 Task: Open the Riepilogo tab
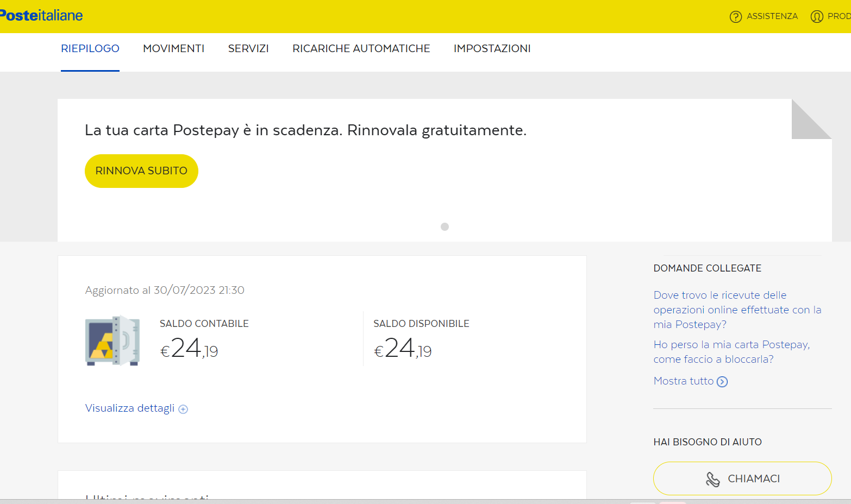click(90, 49)
